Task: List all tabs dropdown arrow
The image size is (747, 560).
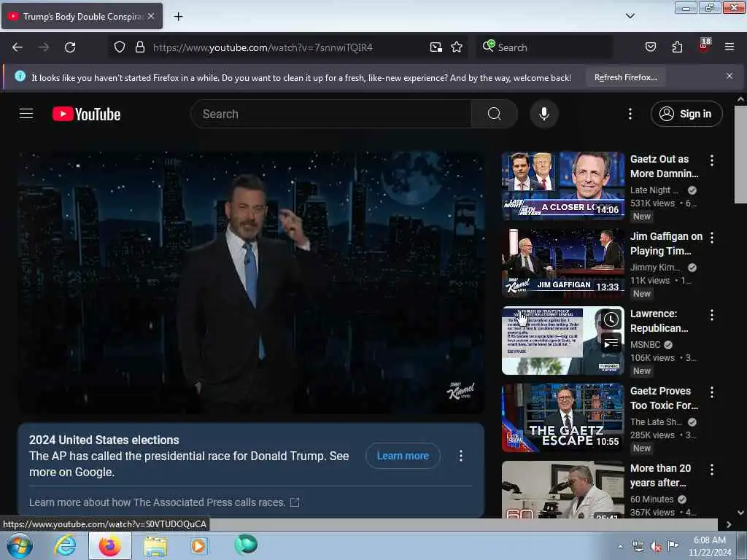Action: [x=630, y=16]
